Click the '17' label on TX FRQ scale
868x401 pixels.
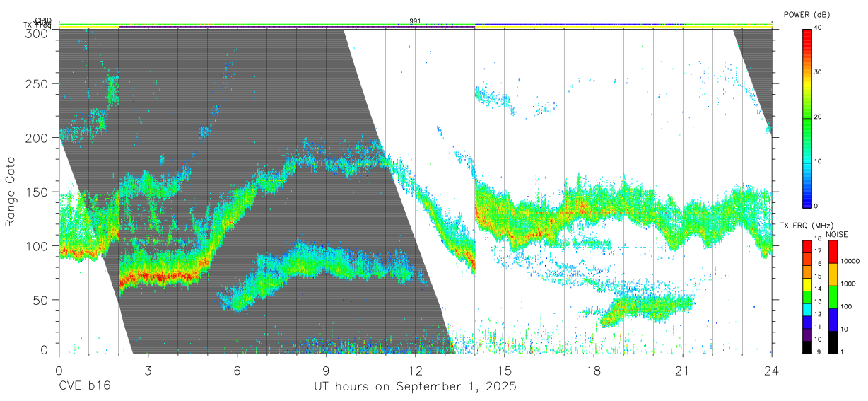click(817, 251)
